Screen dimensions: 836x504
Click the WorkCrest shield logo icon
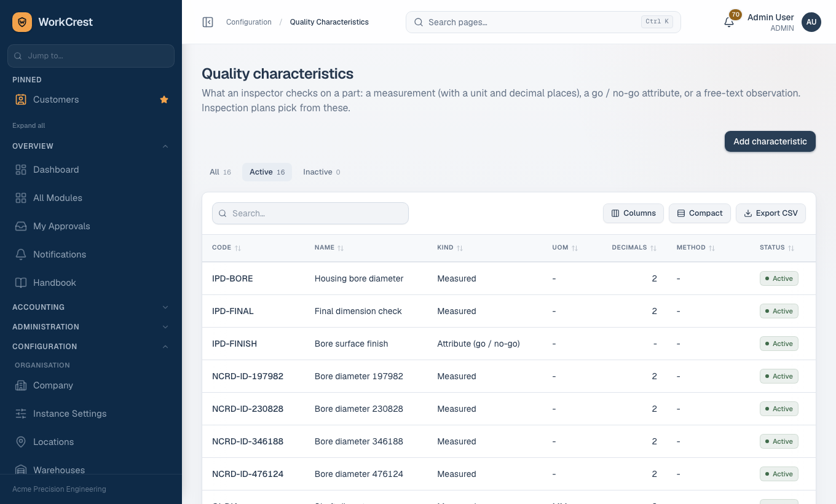point(22,22)
